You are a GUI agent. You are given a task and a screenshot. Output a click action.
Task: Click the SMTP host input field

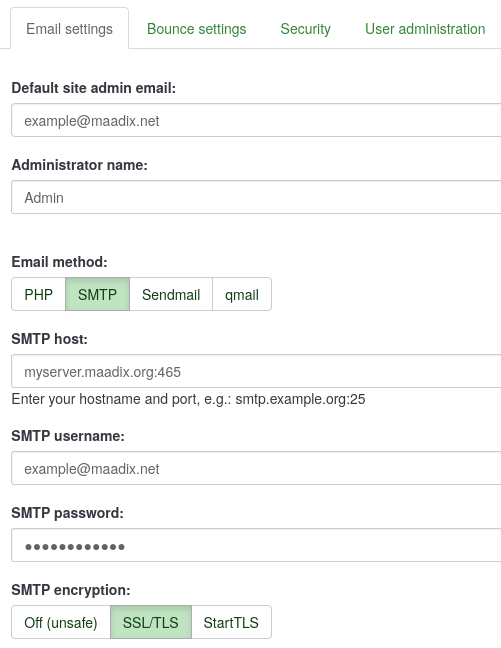click(256, 371)
